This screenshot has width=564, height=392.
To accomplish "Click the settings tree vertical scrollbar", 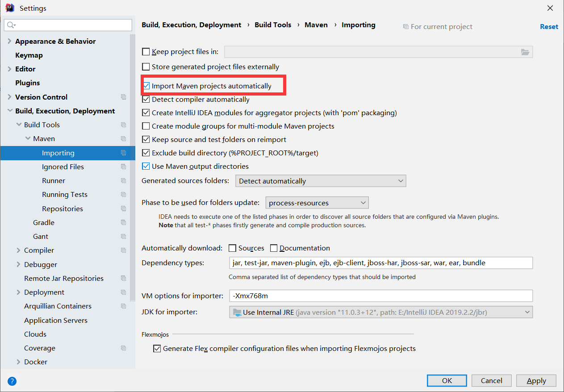I will [133, 167].
